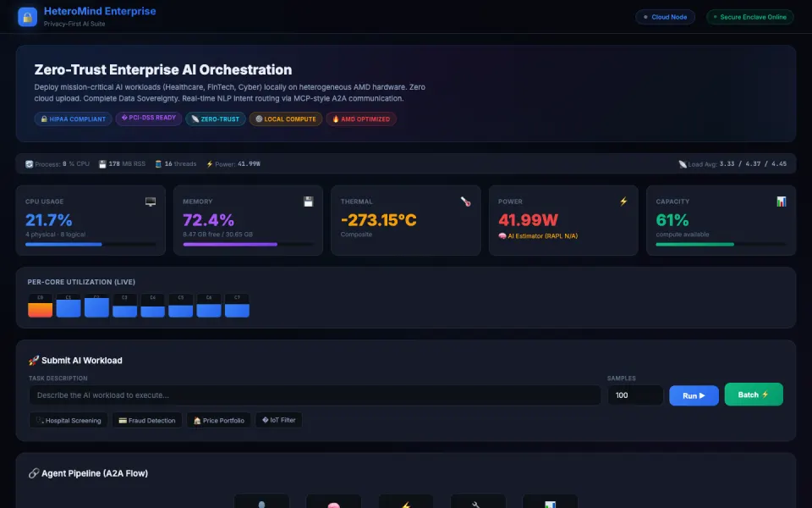Click the C7 core utilization bar

[x=237, y=306]
